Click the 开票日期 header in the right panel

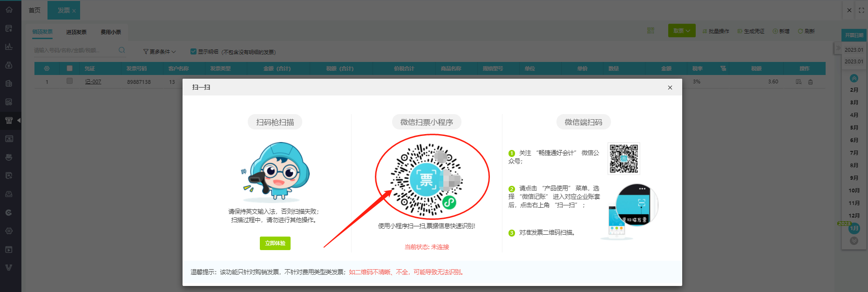854,35
